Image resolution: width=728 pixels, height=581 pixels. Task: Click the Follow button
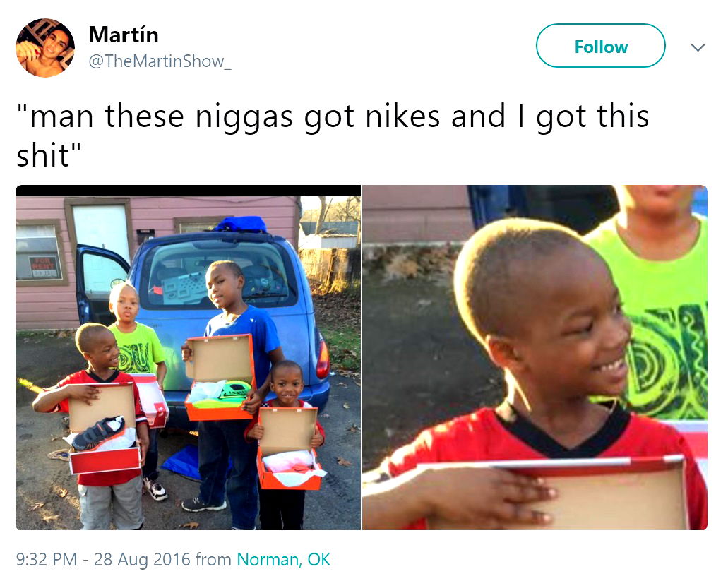click(x=600, y=46)
